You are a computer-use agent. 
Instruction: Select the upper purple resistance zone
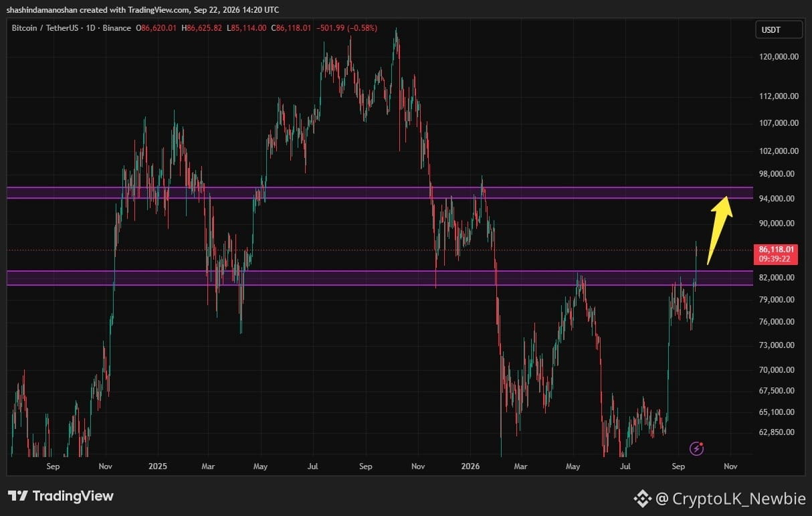tap(380, 193)
